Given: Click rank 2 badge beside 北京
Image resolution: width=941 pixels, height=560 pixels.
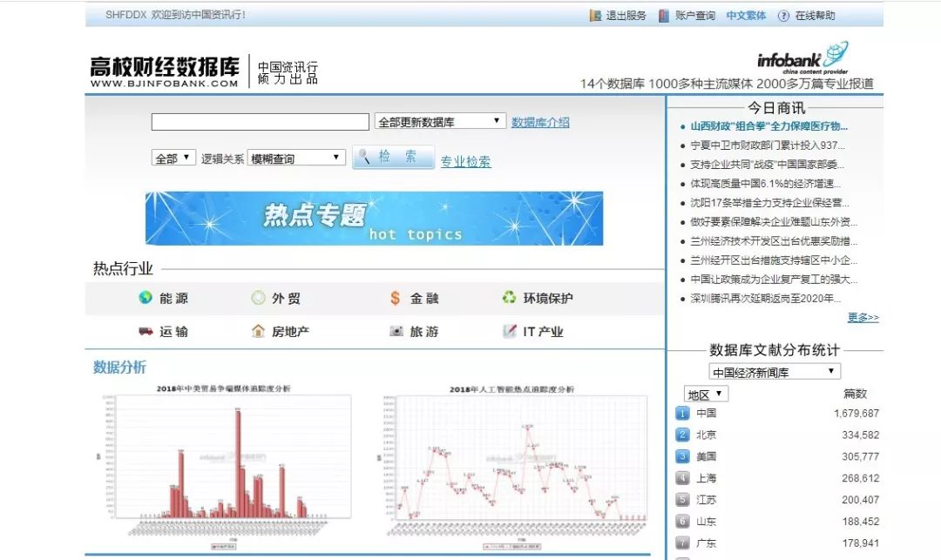Looking at the screenshot, I should [x=682, y=435].
